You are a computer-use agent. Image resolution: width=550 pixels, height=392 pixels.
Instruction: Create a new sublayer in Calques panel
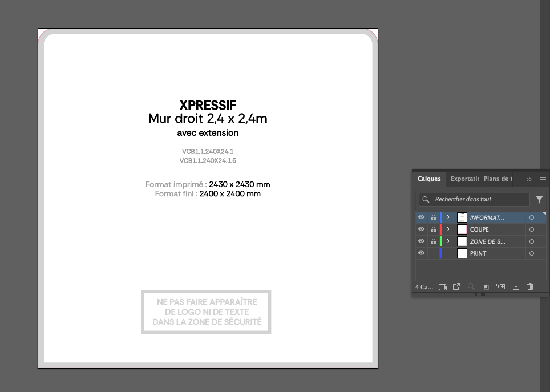500,287
